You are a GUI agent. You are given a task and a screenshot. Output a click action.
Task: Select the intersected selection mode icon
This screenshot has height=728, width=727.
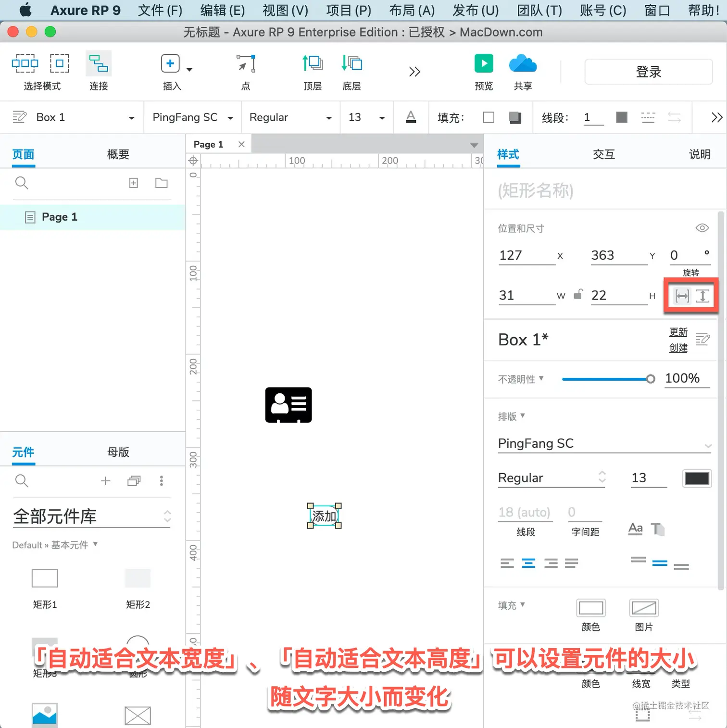pyautogui.click(x=25, y=63)
